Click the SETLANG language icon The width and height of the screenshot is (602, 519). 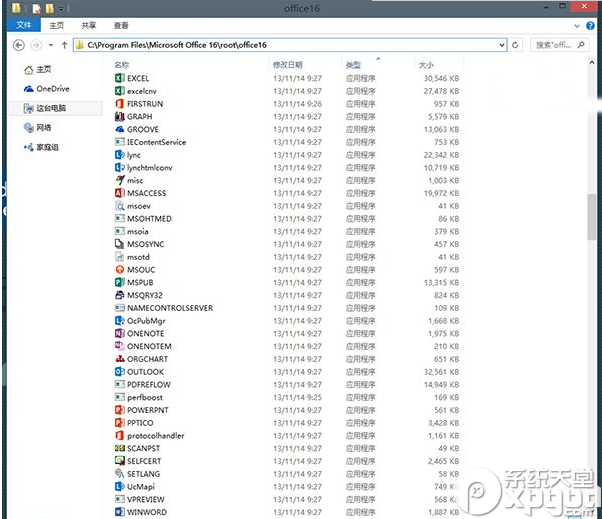120,474
